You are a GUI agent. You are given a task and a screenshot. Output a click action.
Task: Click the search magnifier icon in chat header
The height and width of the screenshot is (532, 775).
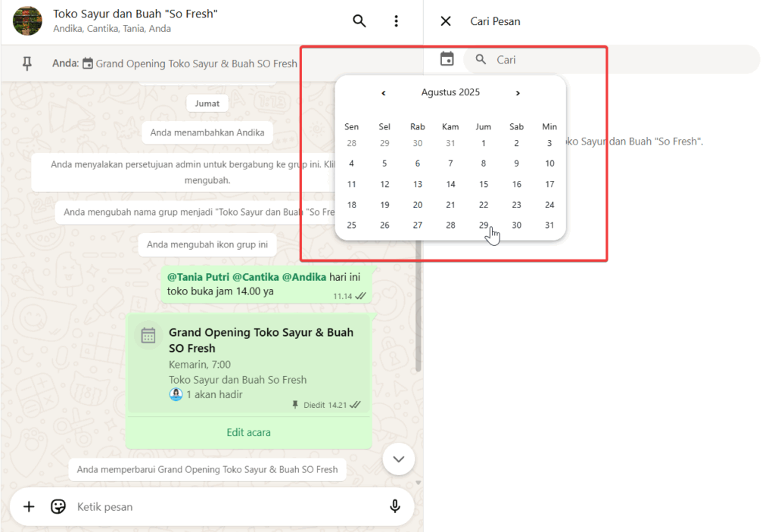click(x=359, y=21)
